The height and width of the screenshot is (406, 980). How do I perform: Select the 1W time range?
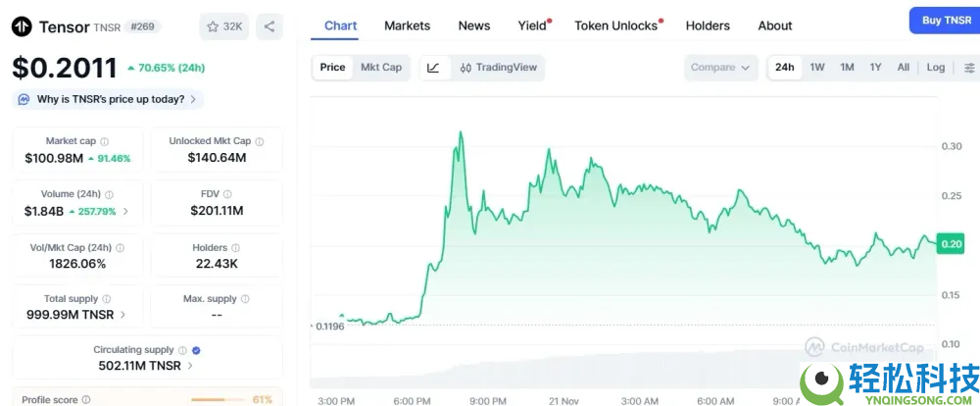[x=817, y=68]
